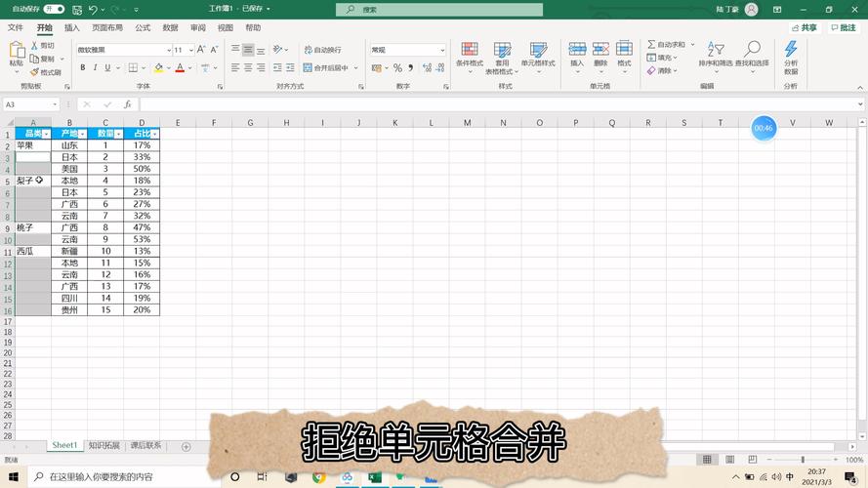Align cell text to the left
Screen dimensions: 868x488
coord(235,67)
